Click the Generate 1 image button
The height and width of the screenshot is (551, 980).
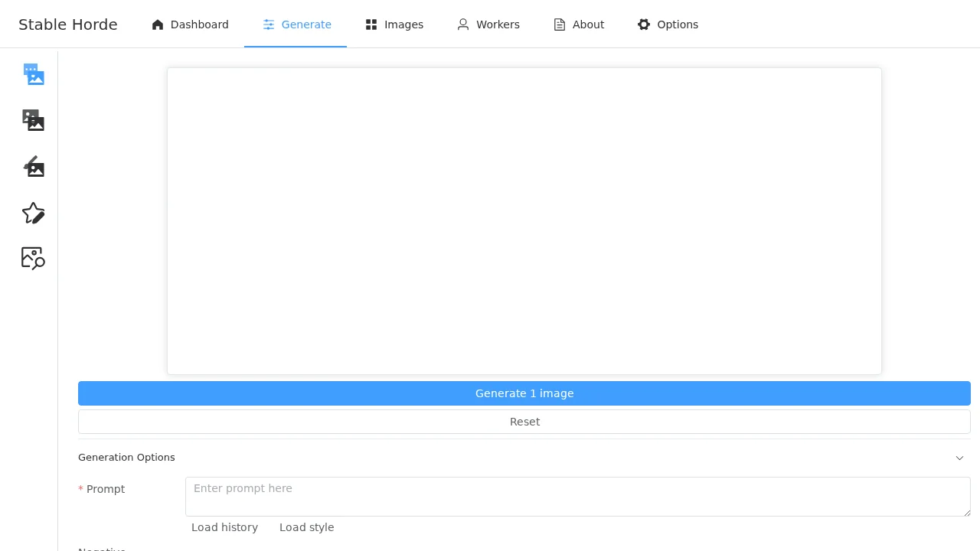pyautogui.click(x=524, y=393)
